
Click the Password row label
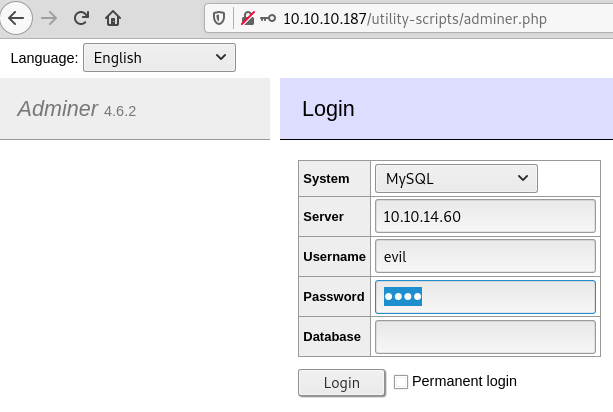[x=333, y=297]
